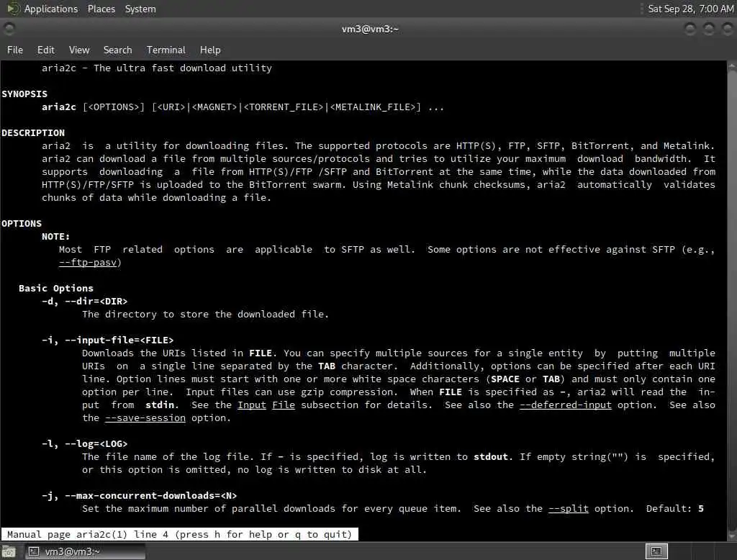Click the Manual page aria2c(1) status line

pos(179,535)
